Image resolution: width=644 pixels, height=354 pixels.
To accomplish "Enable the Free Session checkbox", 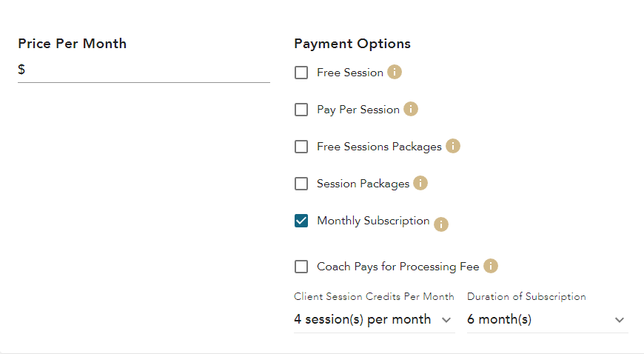I will (301, 73).
